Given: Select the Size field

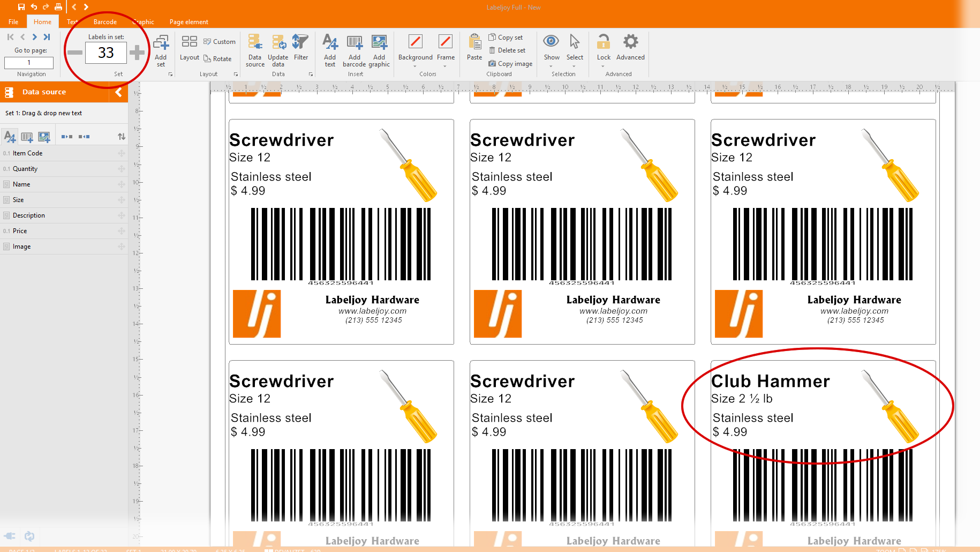Looking at the screenshot, I should [x=64, y=200].
